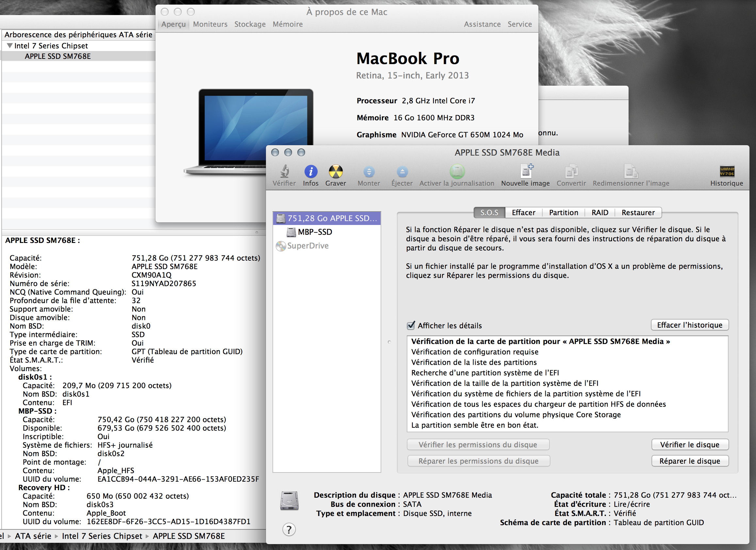Click Effacer l'historique button
The height and width of the screenshot is (550, 756).
point(690,325)
